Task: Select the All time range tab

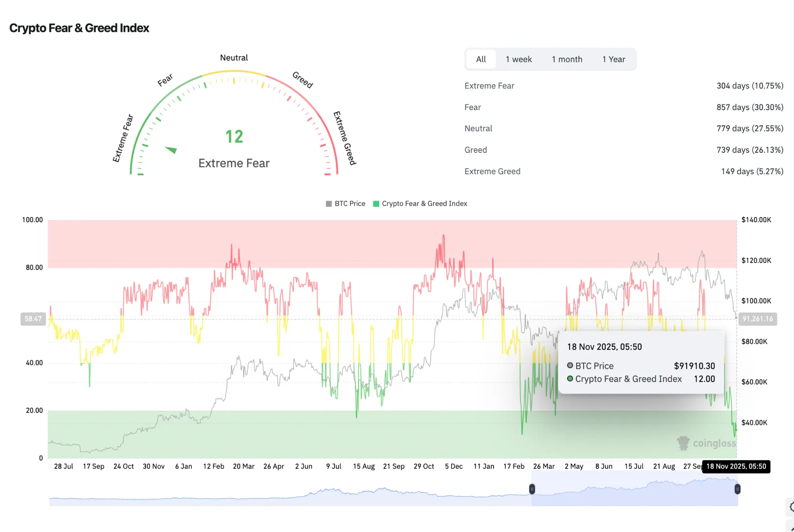Action: pyautogui.click(x=481, y=59)
